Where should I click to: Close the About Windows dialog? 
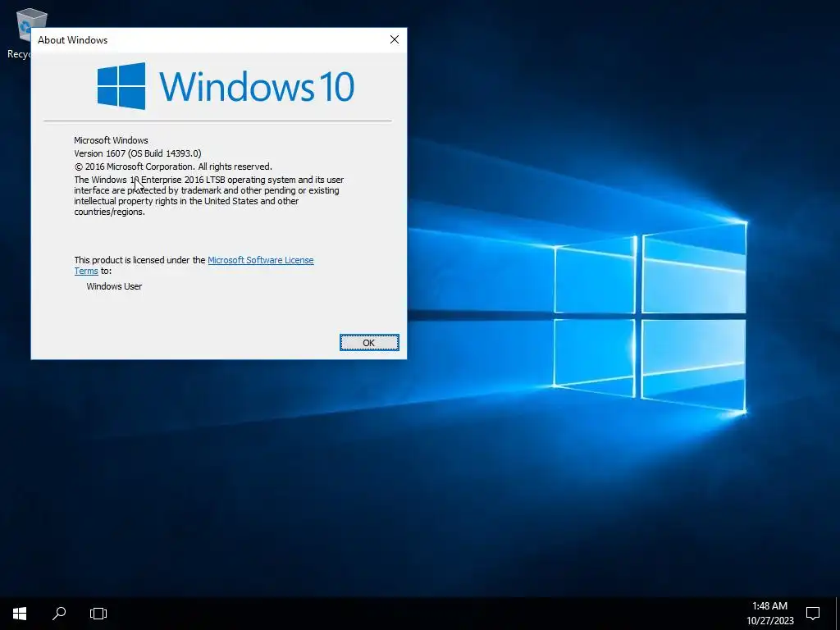395,39
